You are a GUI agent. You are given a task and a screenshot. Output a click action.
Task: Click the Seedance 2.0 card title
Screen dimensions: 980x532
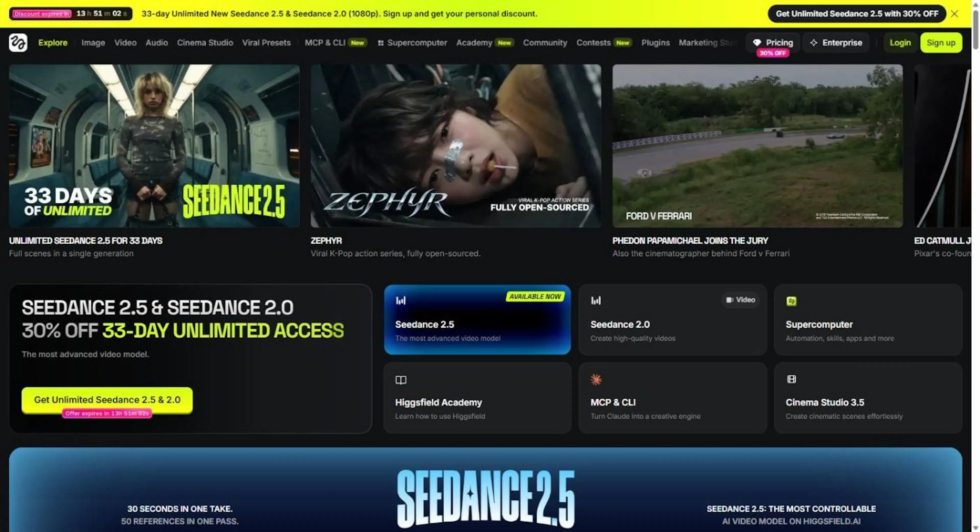tap(620, 324)
